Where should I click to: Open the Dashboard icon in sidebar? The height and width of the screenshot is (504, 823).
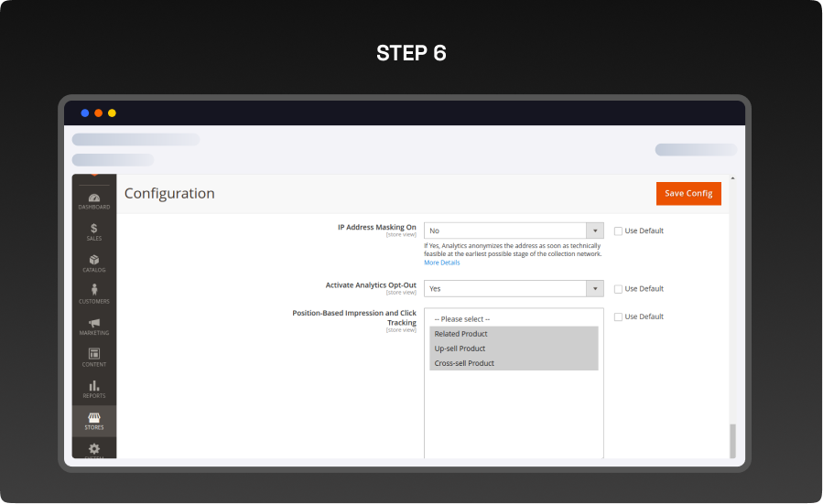click(x=93, y=198)
